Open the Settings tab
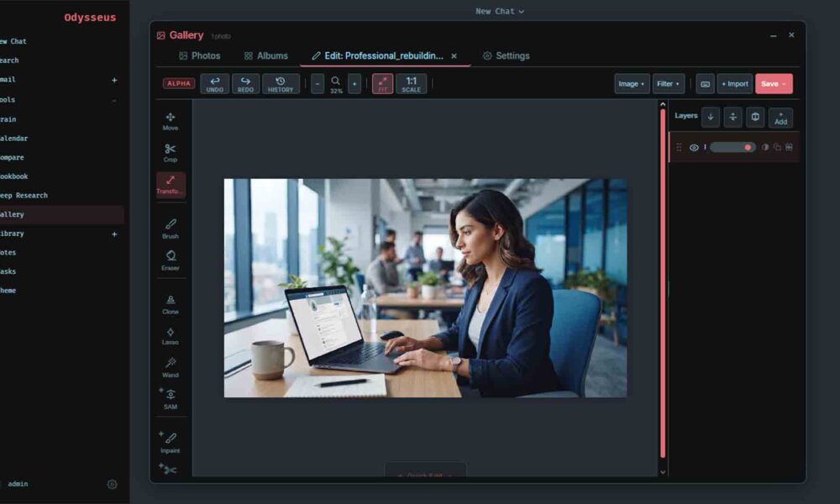Image resolution: width=840 pixels, height=504 pixels. click(x=507, y=55)
